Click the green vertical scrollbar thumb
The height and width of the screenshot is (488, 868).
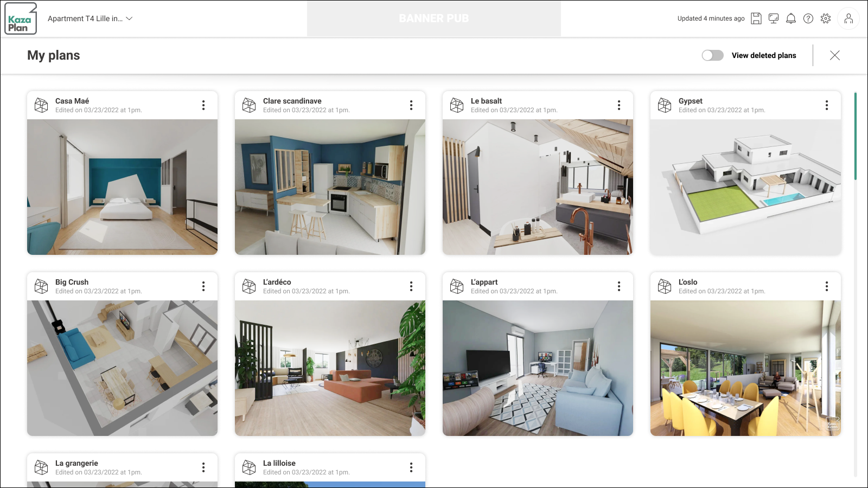pyautogui.click(x=856, y=136)
